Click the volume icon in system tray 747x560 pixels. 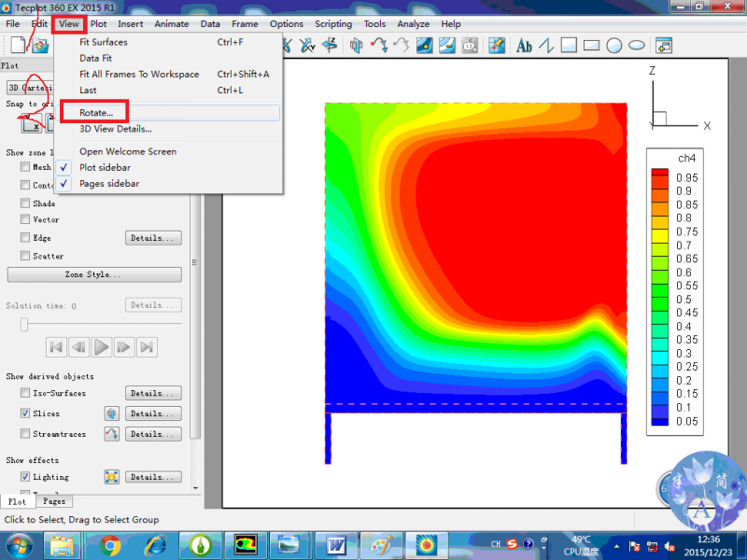(670, 546)
